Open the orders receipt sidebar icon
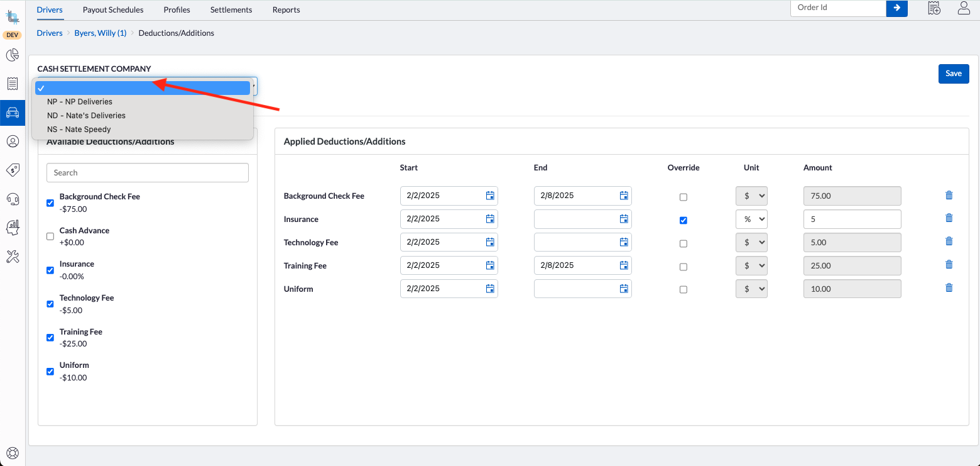Viewport: 980px width, 466px height. pyautogui.click(x=13, y=84)
